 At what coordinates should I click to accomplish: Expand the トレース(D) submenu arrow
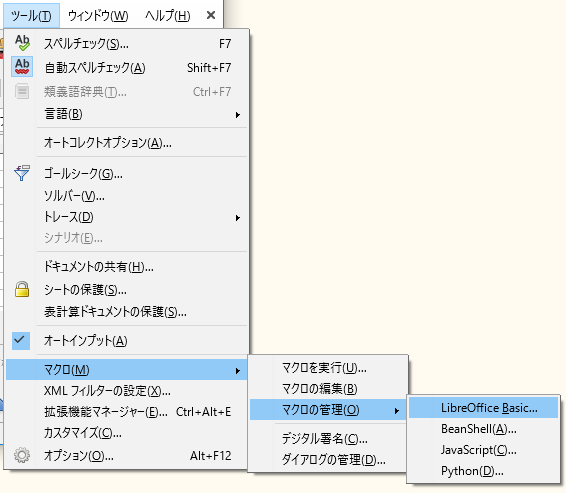(238, 218)
